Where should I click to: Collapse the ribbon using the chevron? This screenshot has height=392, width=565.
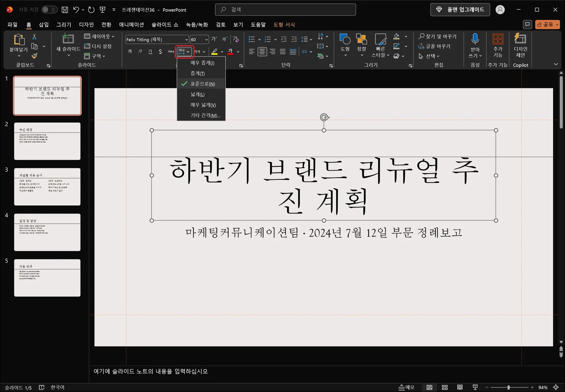pyautogui.click(x=556, y=64)
